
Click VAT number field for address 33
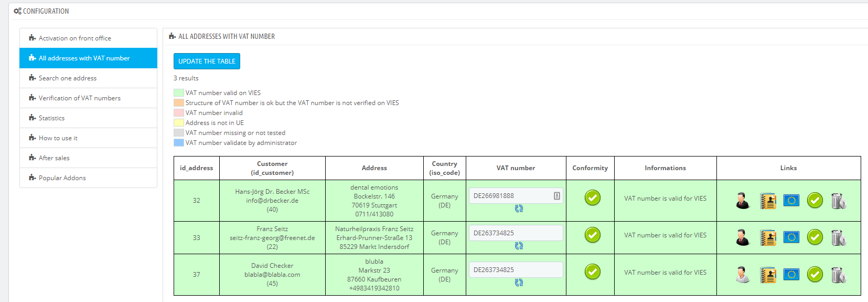click(x=516, y=233)
